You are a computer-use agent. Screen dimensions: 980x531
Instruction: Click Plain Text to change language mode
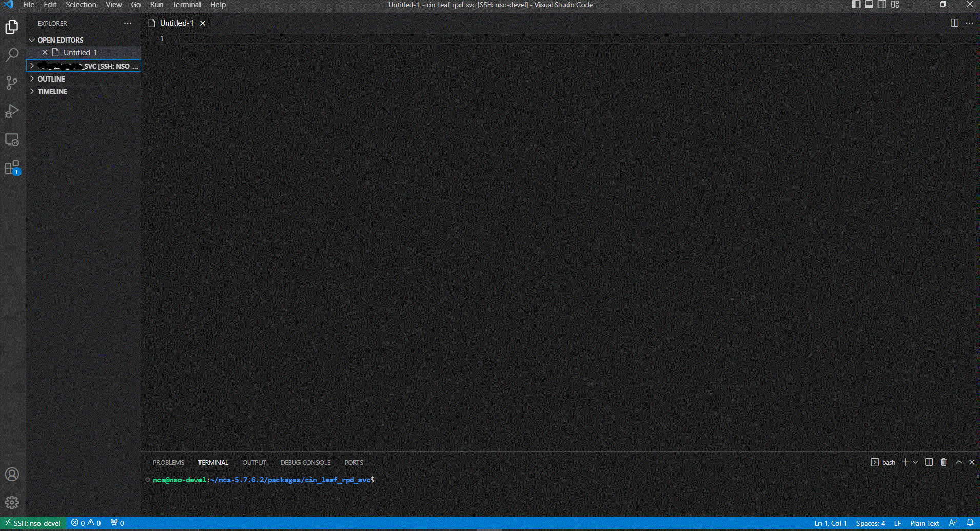coord(924,523)
